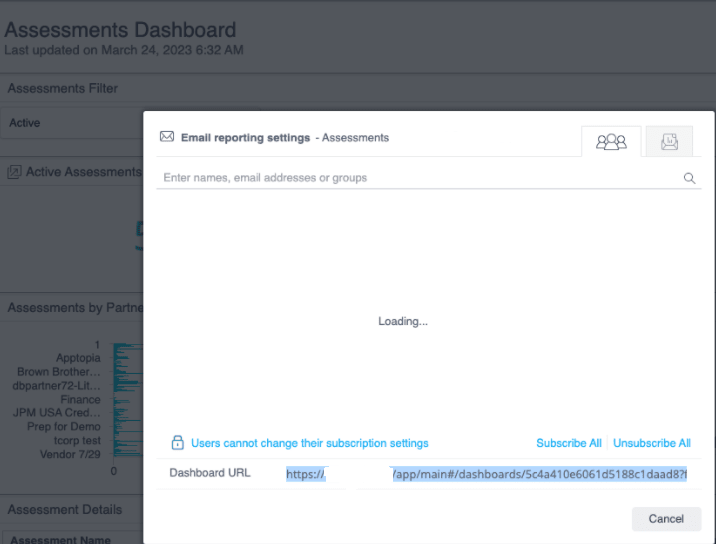The height and width of the screenshot is (544, 716).
Task: Click the Assessment Name column header
Action: coord(60,539)
